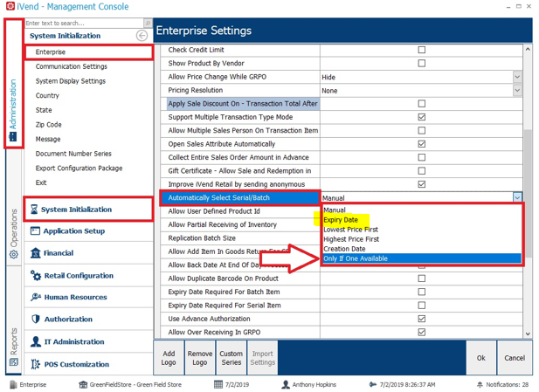Viewport: 539px width, 392px height.
Task: Click the Enter text to search field
Action: click(85, 23)
